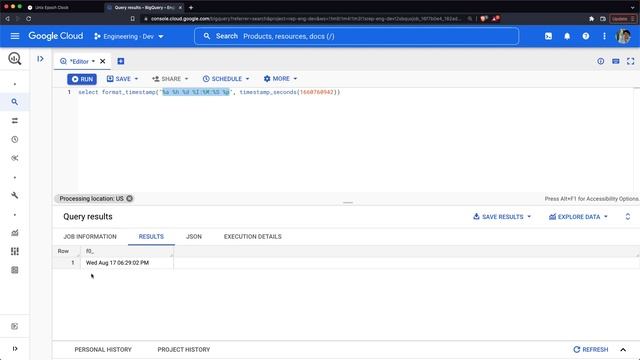Reload the browser page

point(29,18)
